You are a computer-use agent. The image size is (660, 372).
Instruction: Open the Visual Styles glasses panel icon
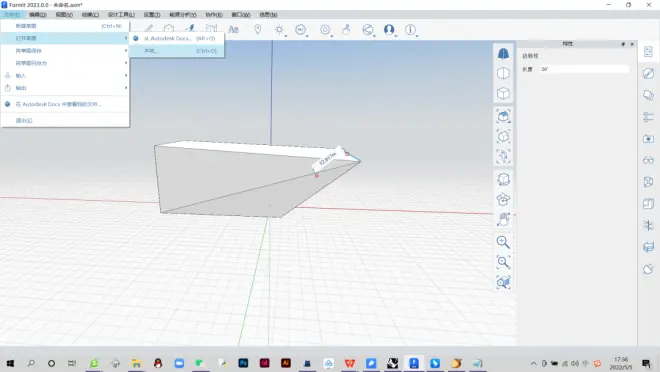coord(648,160)
